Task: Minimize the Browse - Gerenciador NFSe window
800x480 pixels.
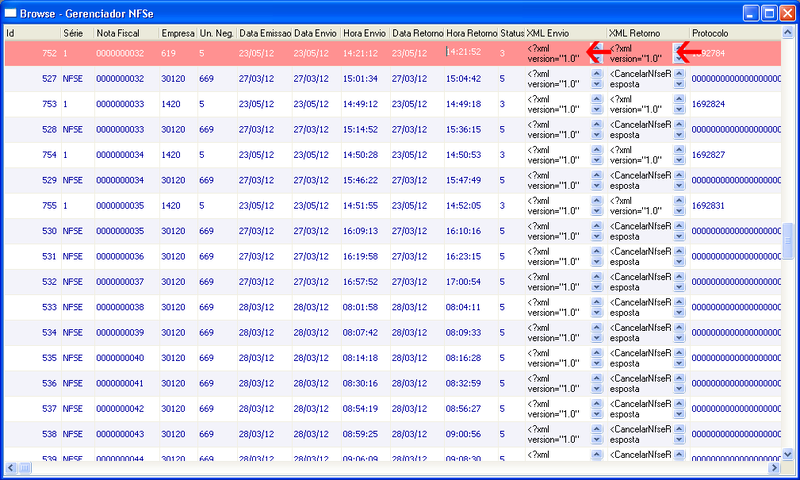Action: tap(751, 13)
